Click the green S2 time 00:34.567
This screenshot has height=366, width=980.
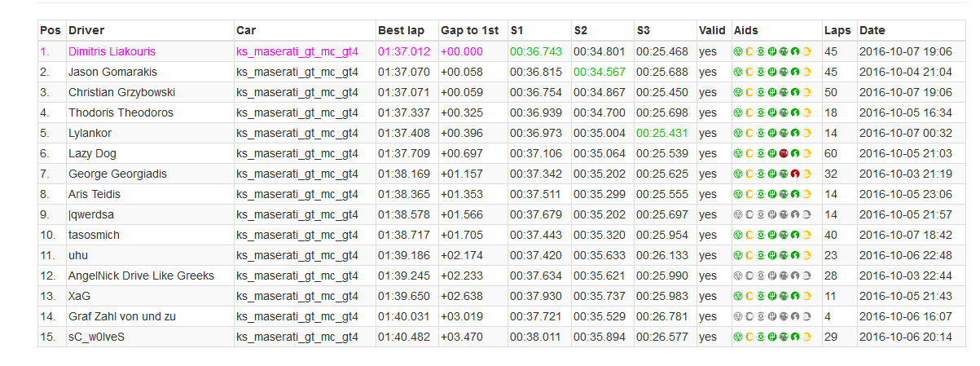coord(600,72)
